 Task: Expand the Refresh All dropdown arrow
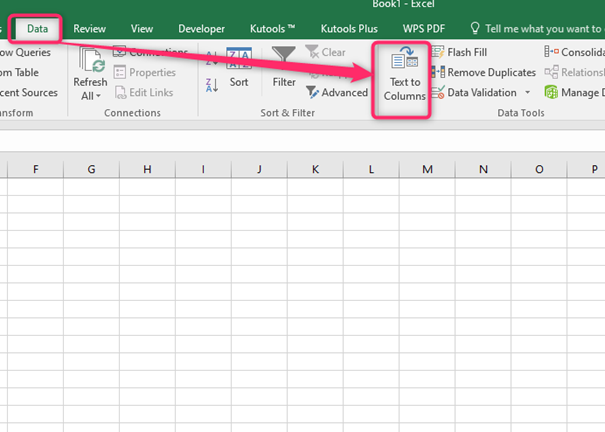click(98, 96)
